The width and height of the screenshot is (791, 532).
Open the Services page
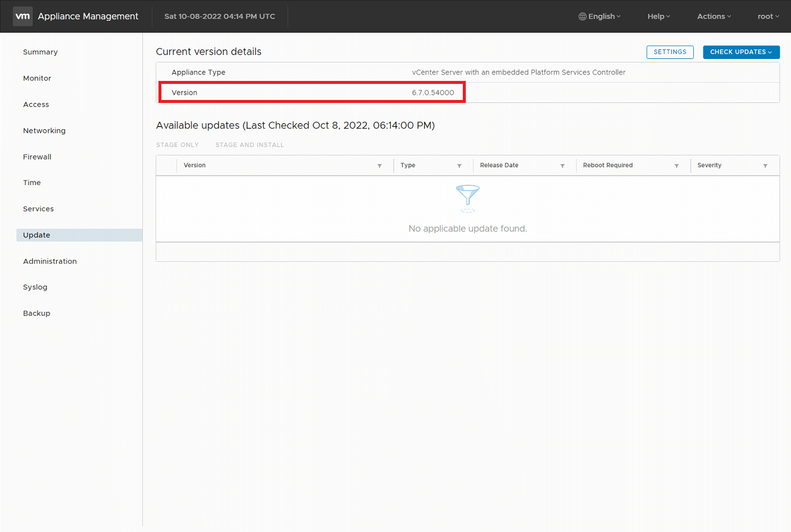coord(38,209)
